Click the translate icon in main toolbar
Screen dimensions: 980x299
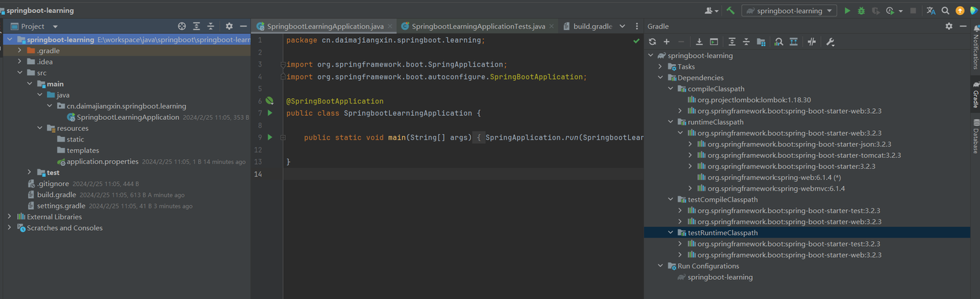[931, 11]
